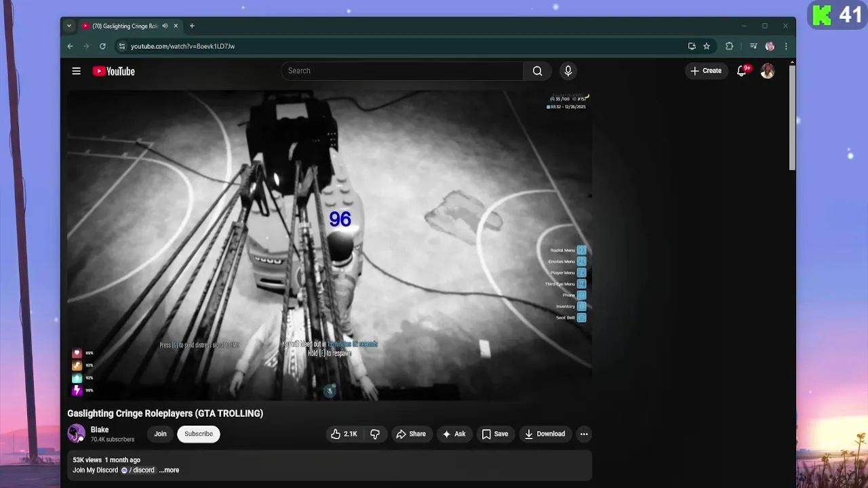Open Chrome profile avatar
Screen dimensions: 868x488
(770, 46)
